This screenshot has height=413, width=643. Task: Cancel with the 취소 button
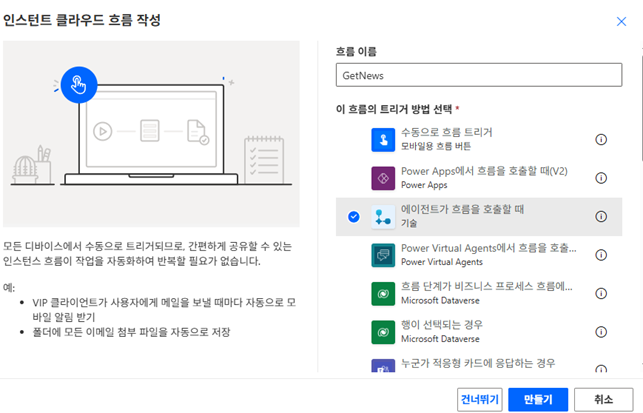602,398
